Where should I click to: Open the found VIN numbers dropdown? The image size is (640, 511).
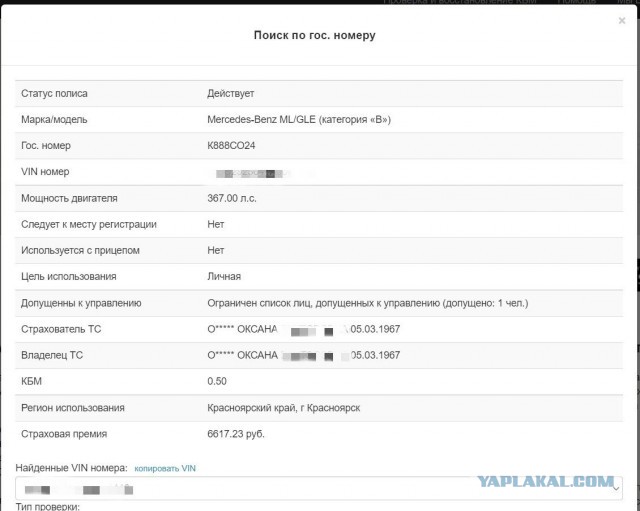coord(319,488)
